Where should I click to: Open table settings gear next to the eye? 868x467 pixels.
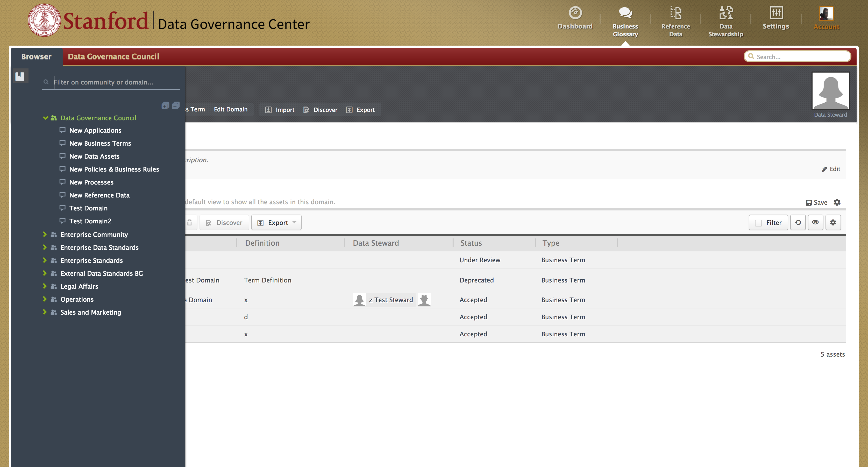pos(833,222)
